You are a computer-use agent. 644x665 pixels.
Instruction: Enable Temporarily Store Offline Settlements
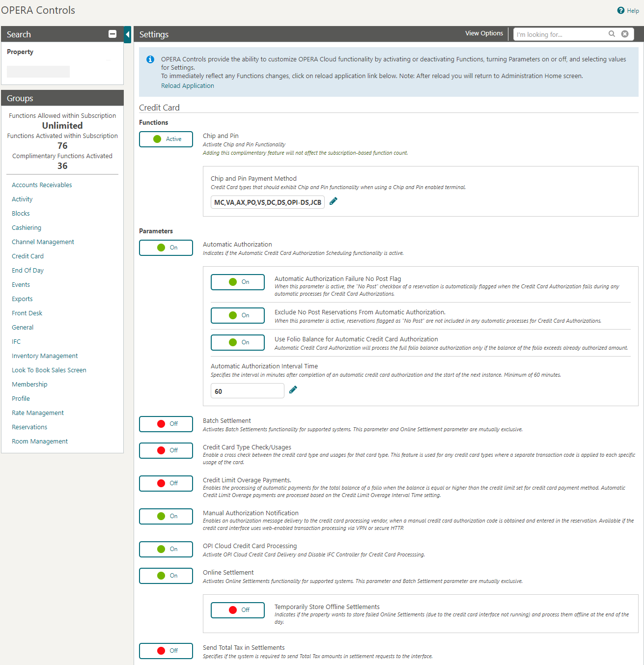point(238,610)
